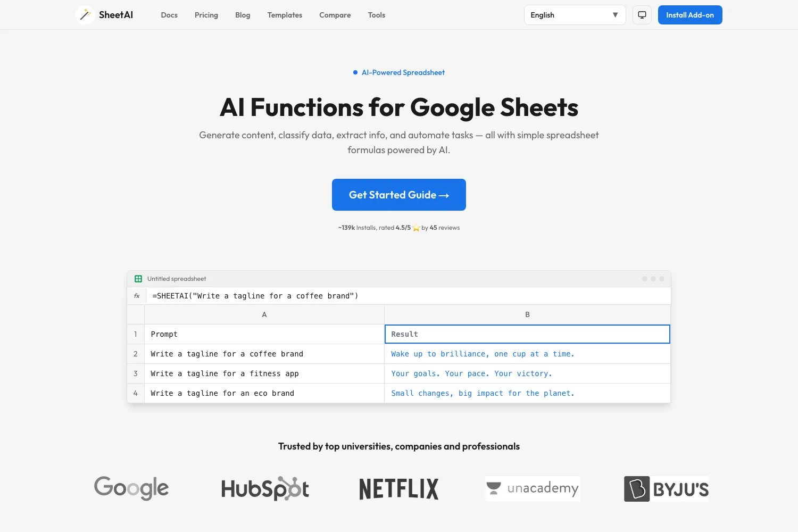The image size is (798, 532).
Task: Click the Unacademy logo
Action: [533, 488]
